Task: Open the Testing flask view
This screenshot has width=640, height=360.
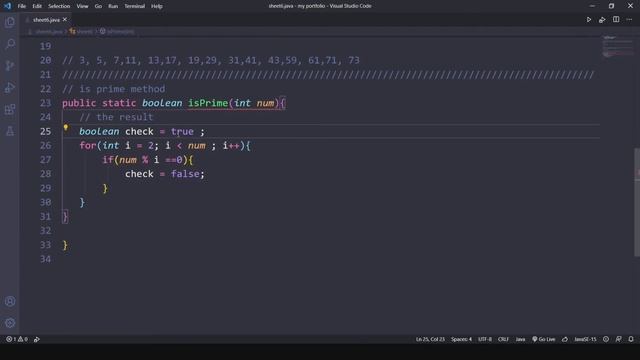Action: click(10, 131)
